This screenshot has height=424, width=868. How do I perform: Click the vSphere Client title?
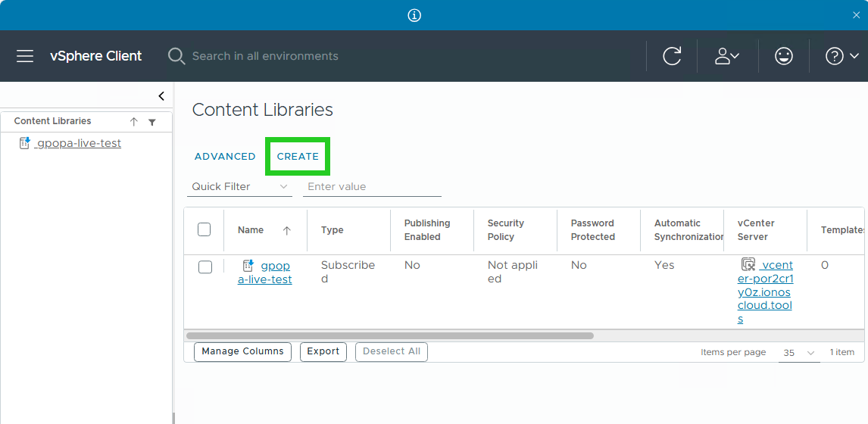pos(95,56)
